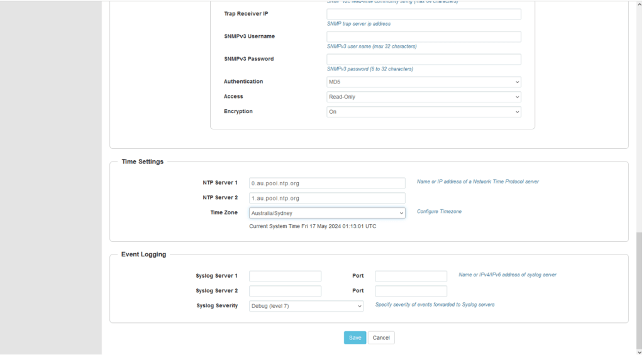Focus the Port field for Syslog Server 1
The image size is (644, 355).
tap(411, 276)
